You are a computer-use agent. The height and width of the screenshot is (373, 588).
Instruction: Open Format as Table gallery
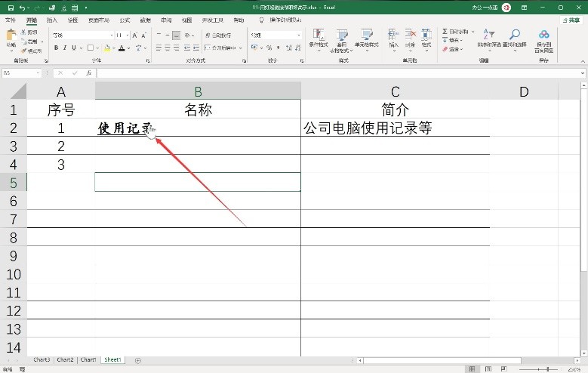[342, 40]
